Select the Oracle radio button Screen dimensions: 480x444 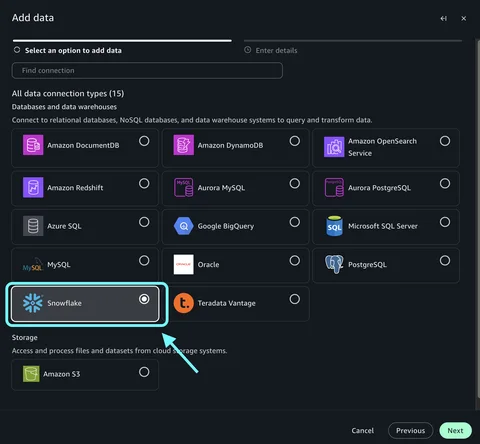coord(295,260)
